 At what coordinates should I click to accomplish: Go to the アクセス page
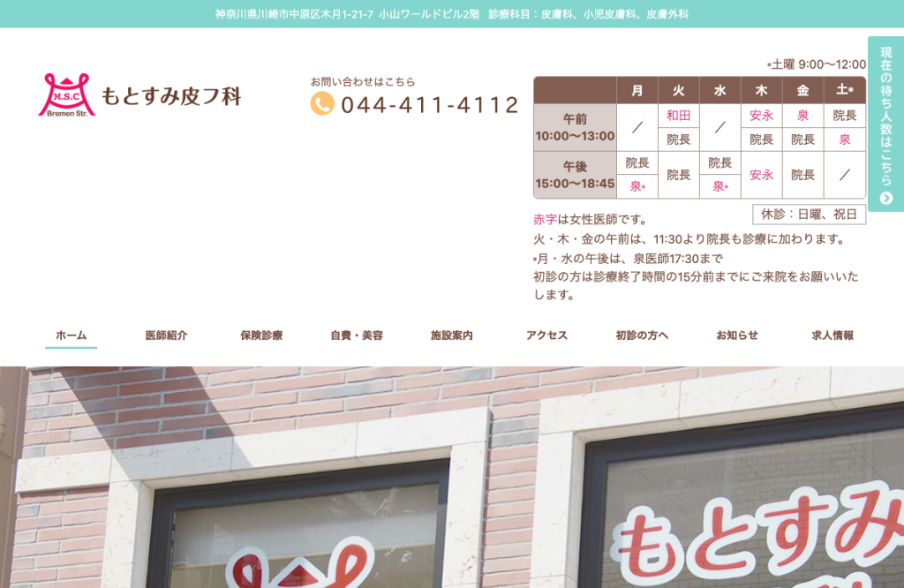546,335
